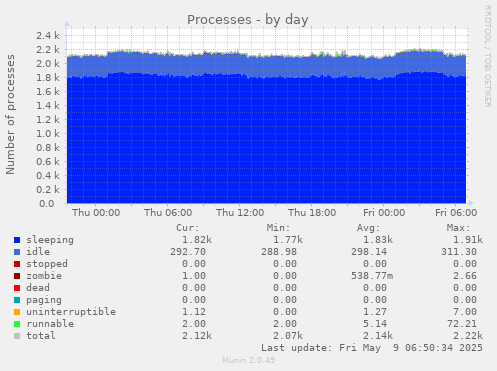The width and height of the screenshot is (497, 371).
Task: Click sleeping max value 1.91k
Action: click(468, 240)
